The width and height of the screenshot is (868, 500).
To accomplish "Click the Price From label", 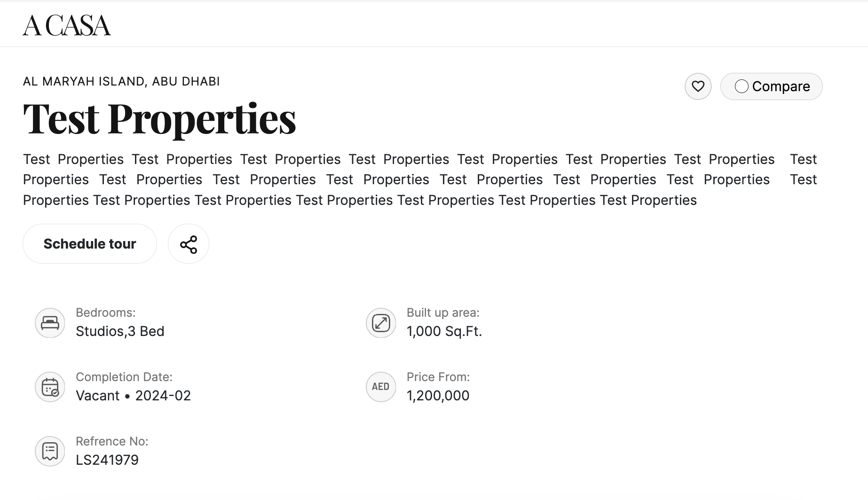I will (438, 377).
